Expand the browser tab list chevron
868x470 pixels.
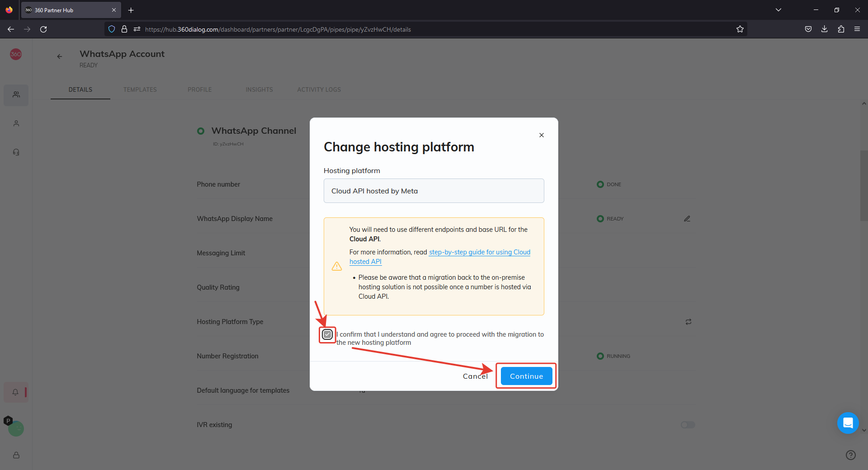point(778,10)
